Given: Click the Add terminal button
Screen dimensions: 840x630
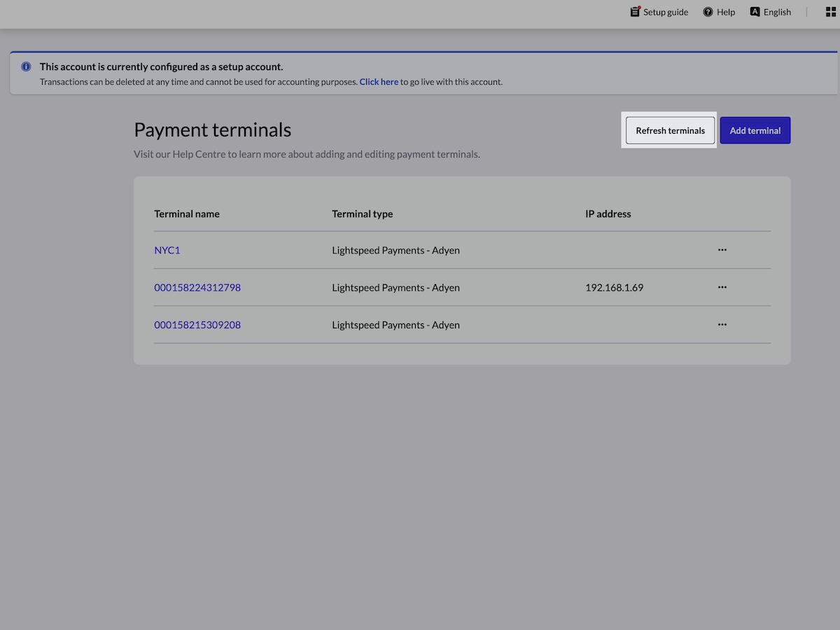Looking at the screenshot, I should 755,130.
